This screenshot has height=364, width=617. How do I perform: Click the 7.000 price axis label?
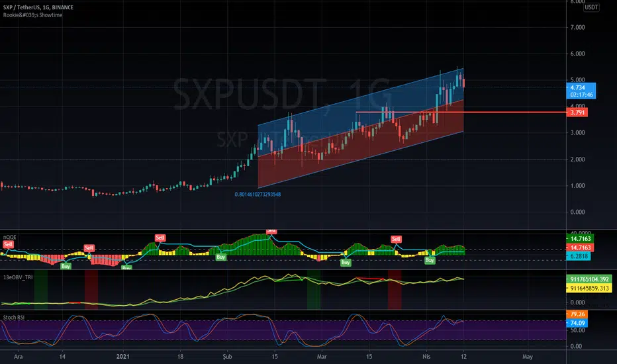pyautogui.click(x=577, y=27)
